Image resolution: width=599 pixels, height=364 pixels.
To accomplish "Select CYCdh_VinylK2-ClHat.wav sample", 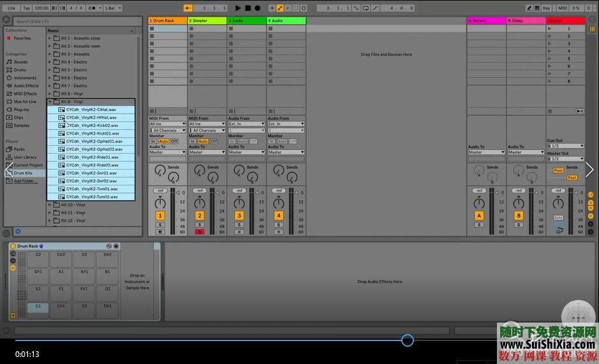I will tap(91, 110).
